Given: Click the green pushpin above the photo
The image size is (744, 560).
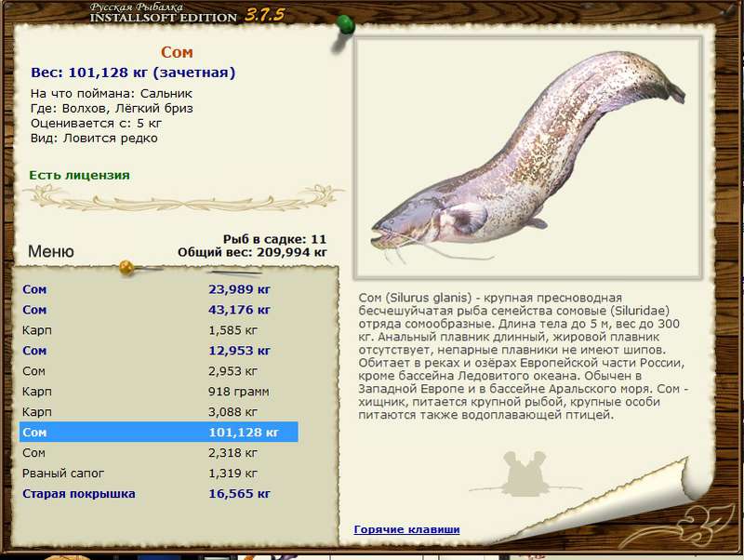Looking at the screenshot, I should (x=344, y=24).
